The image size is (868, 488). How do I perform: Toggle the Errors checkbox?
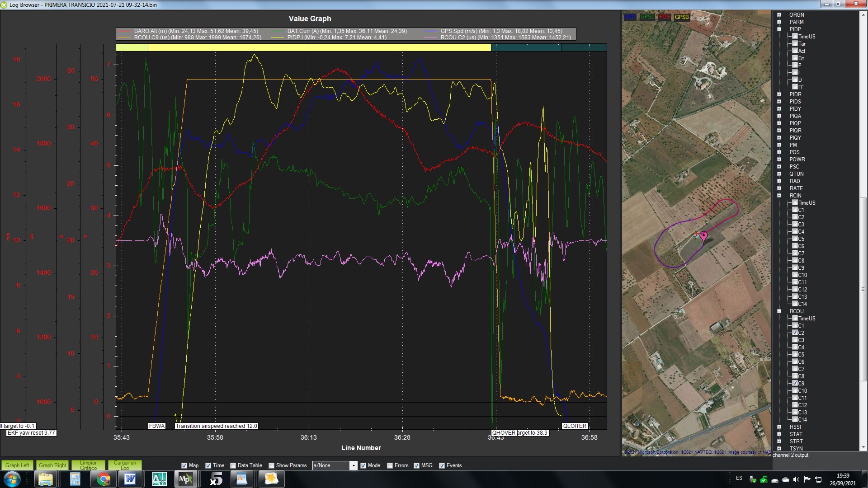[x=390, y=465]
